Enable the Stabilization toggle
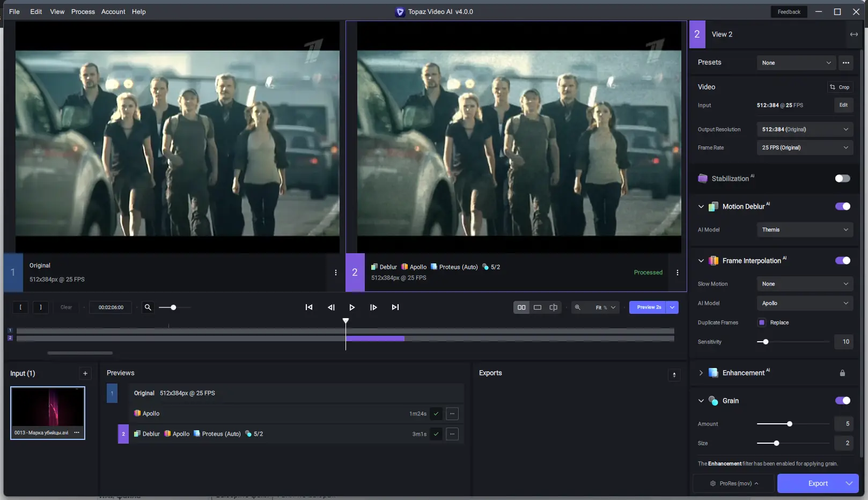Image resolution: width=868 pixels, height=500 pixels. point(842,179)
